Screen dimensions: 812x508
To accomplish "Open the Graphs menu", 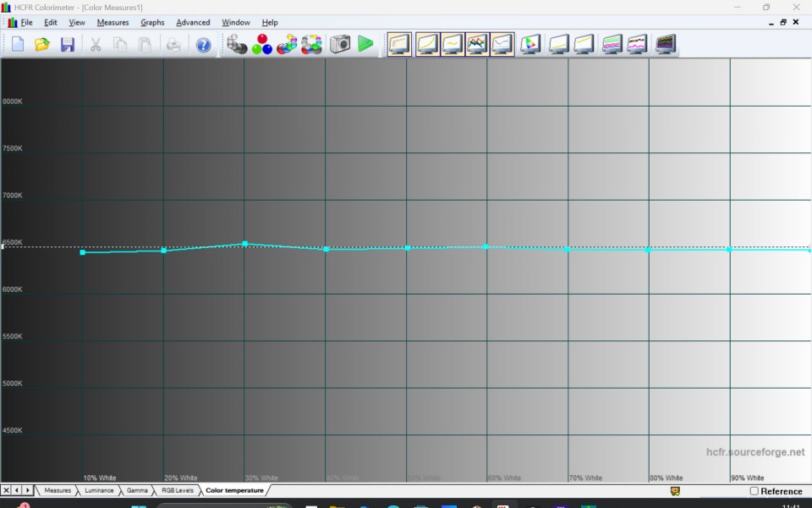I will [152, 22].
